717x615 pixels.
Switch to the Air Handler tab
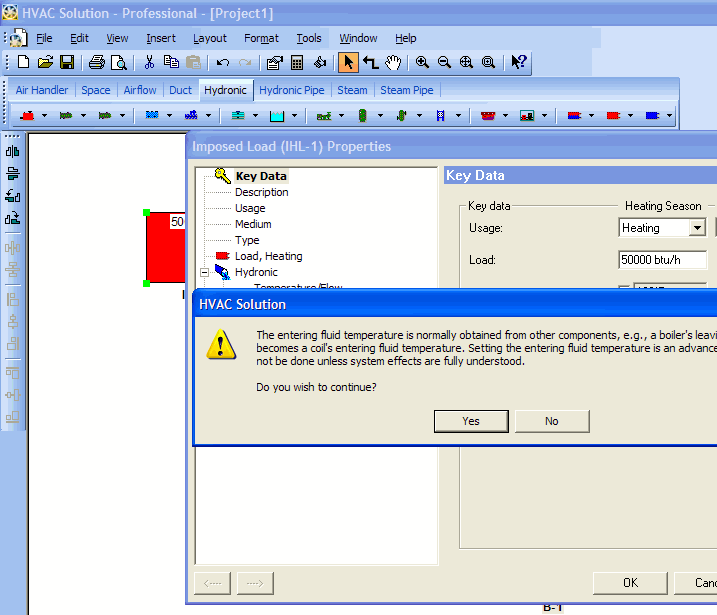tap(42, 90)
